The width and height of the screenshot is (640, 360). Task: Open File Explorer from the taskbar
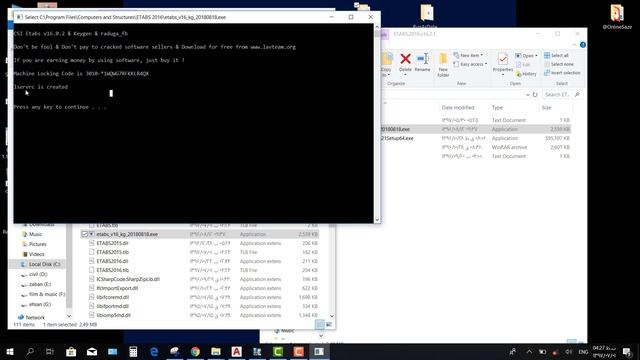click(x=216, y=351)
